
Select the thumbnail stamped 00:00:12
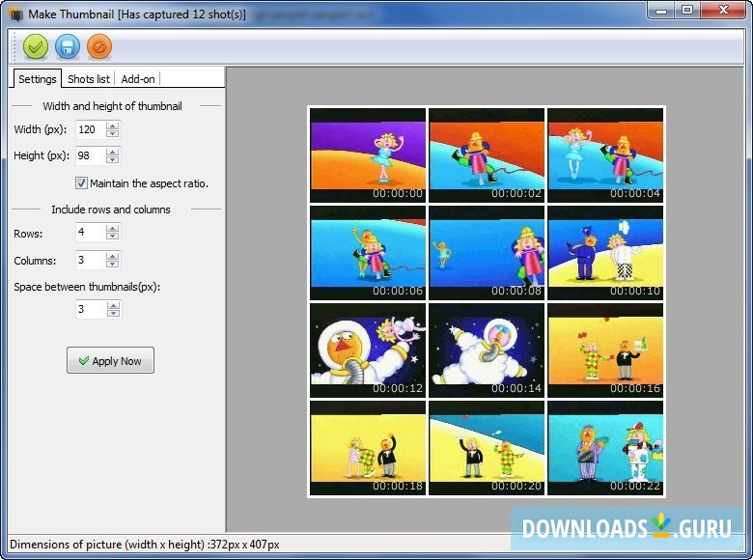(x=368, y=350)
